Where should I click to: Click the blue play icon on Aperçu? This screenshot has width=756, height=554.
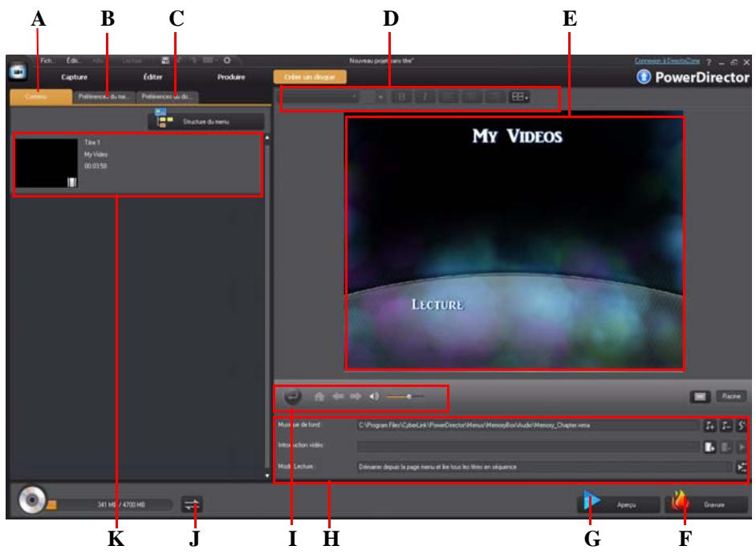(591, 500)
